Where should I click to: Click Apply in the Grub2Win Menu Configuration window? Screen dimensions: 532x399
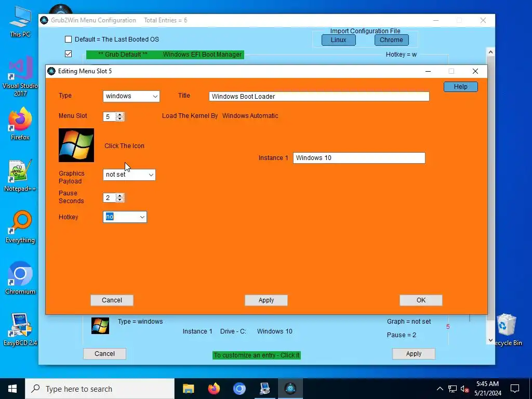[x=414, y=353]
